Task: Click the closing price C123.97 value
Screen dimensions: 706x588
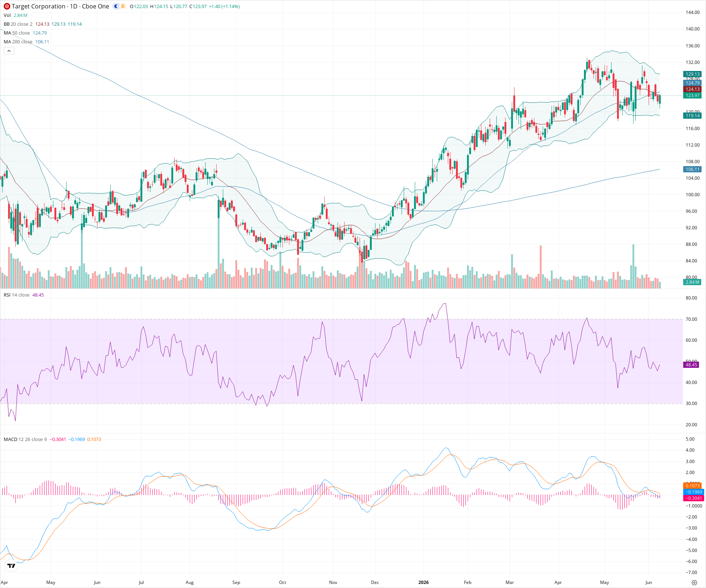Action: 198,7
